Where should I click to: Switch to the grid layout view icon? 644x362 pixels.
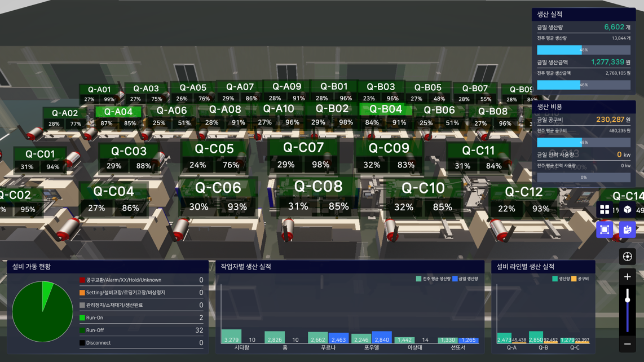pos(605,210)
